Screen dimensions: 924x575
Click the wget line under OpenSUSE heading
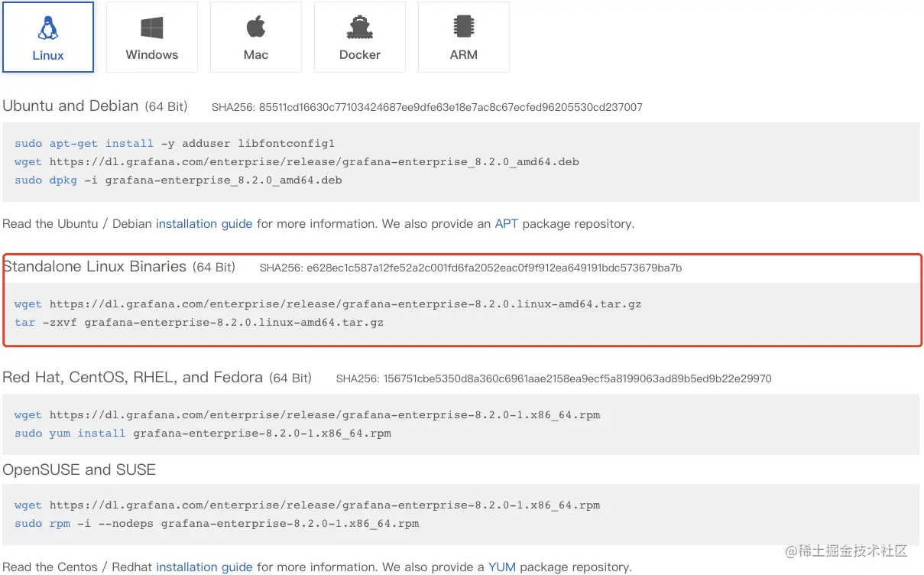click(307, 505)
